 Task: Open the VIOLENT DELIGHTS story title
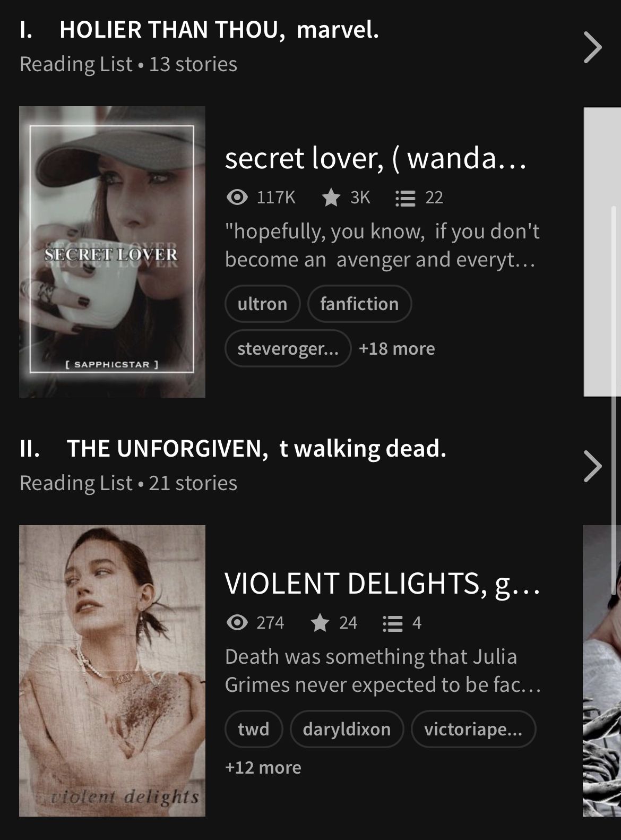coord(382,583)
